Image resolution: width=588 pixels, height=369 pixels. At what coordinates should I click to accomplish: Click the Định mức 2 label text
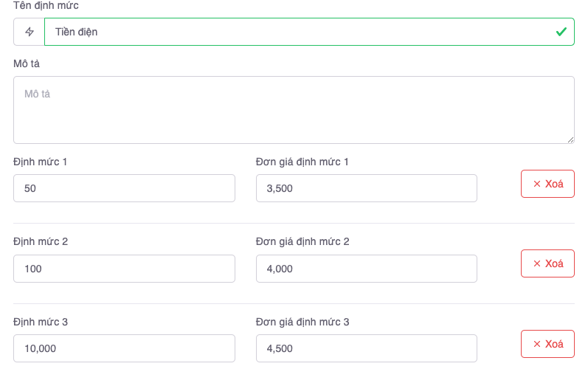41,241
